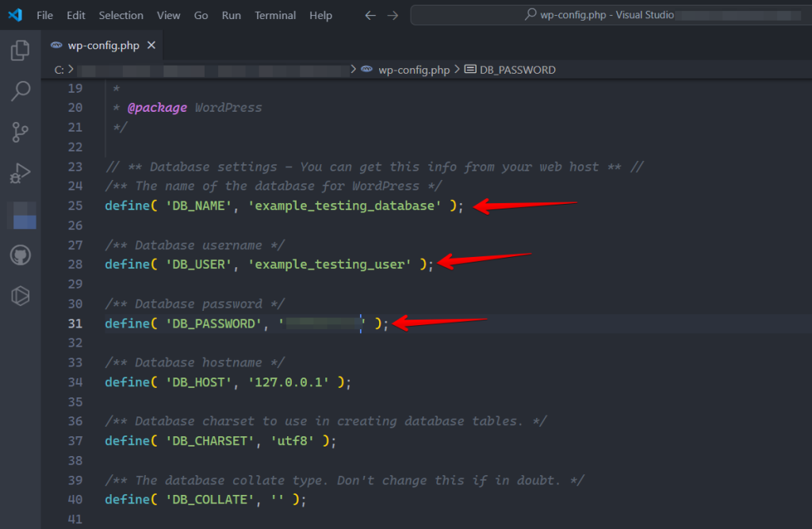Screen dimensions: 812x529
Task: Open the Explorer view in the activity bar
Action: tap(20, 50)
